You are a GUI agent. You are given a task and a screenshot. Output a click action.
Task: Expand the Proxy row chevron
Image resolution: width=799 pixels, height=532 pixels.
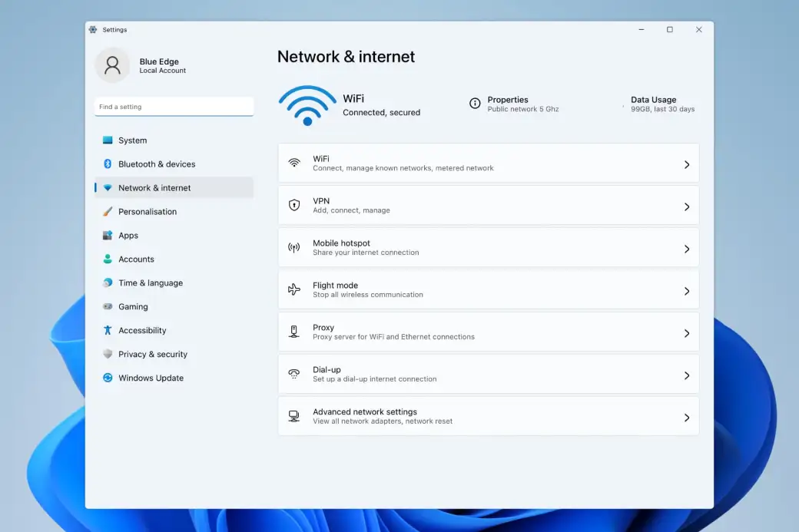coord(687,333)
